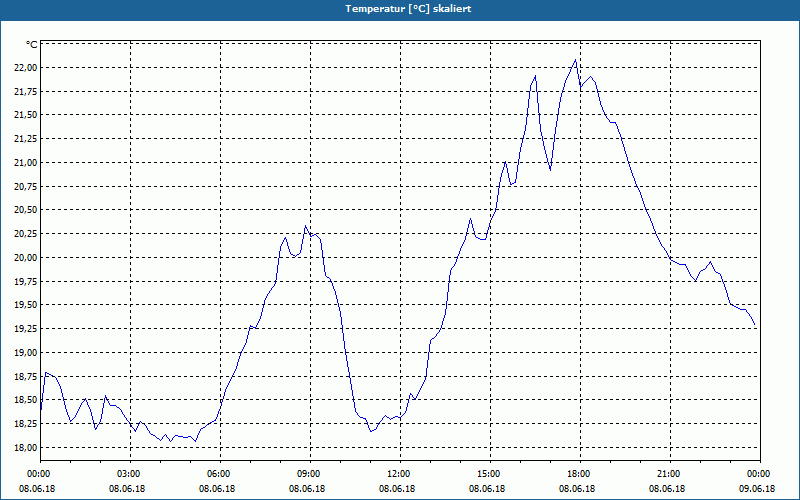Click the 21:00 time axis label

670,474
